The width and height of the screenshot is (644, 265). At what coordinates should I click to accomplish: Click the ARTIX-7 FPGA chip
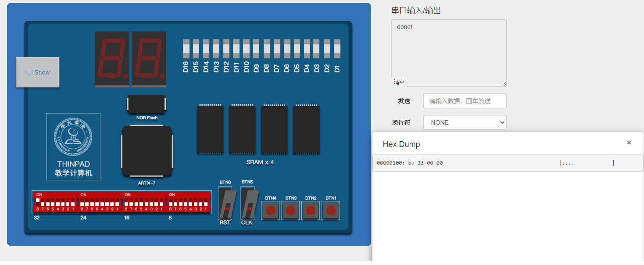pos(147,151)
